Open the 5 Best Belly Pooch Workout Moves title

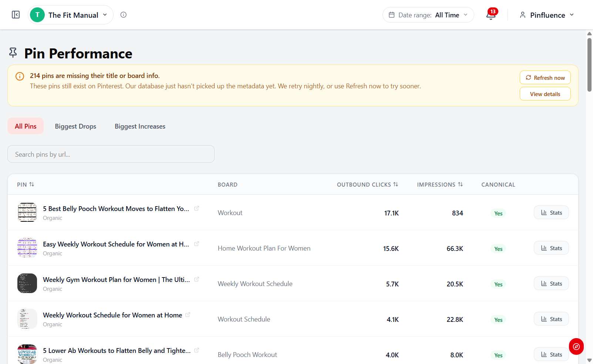pos(116,209)
